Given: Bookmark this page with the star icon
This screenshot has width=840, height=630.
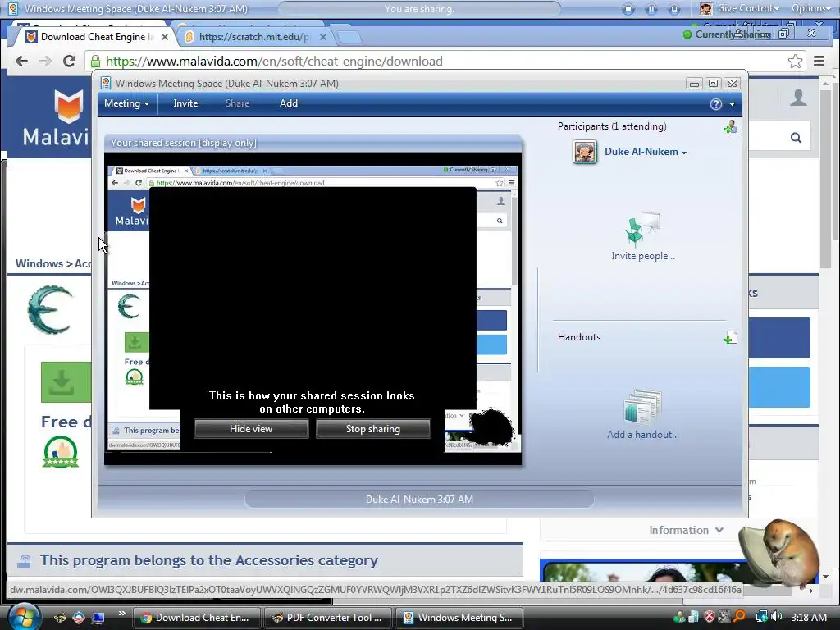Looking at the screenshot, I should pos(795,61).
